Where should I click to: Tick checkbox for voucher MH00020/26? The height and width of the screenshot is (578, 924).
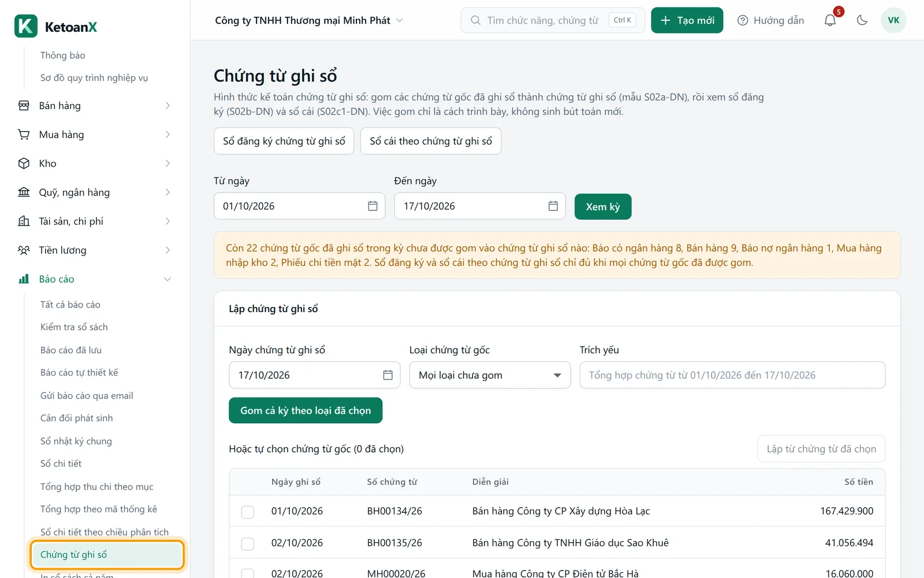[248, 574]
